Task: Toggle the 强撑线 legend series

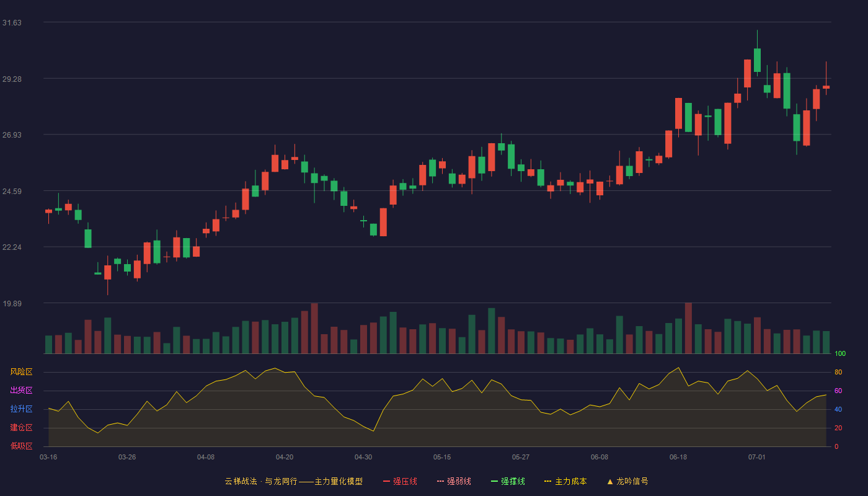Action: 508,481
